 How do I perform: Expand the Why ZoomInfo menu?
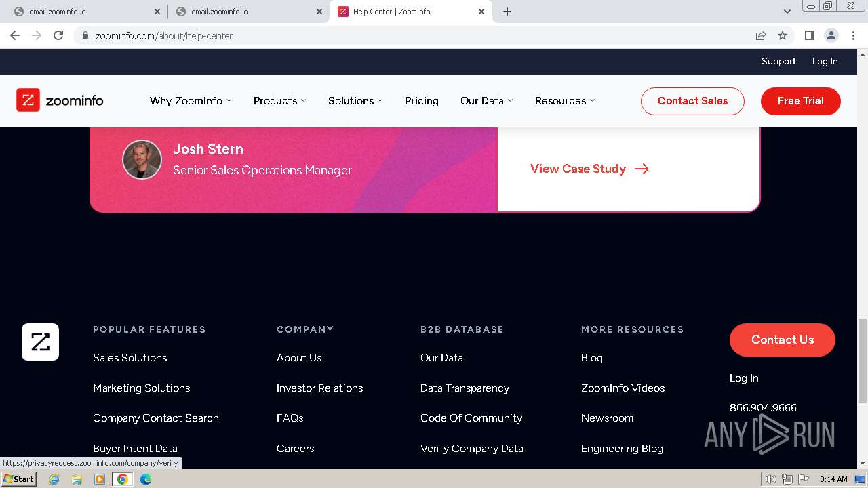(191, 100)
